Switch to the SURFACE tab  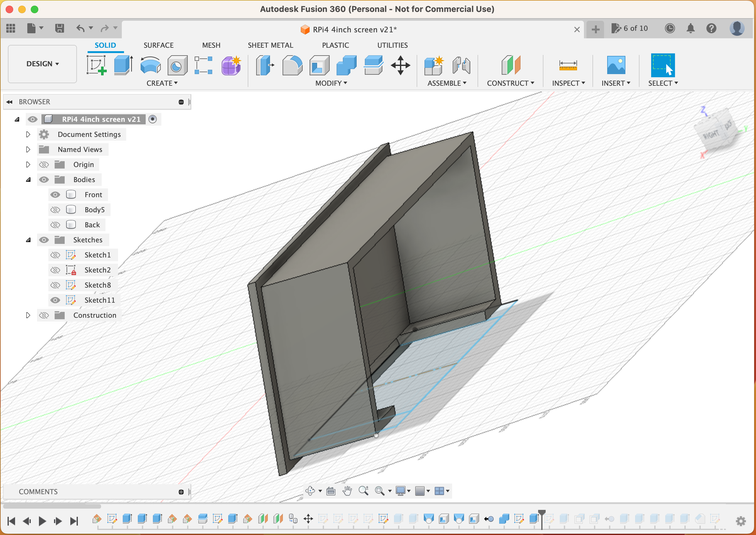click(159, 45)
